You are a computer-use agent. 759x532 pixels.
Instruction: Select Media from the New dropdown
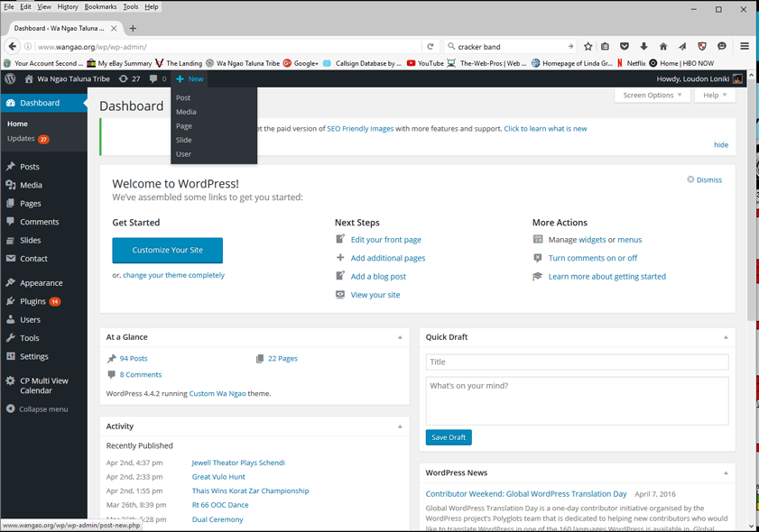[x=214, y=112]
